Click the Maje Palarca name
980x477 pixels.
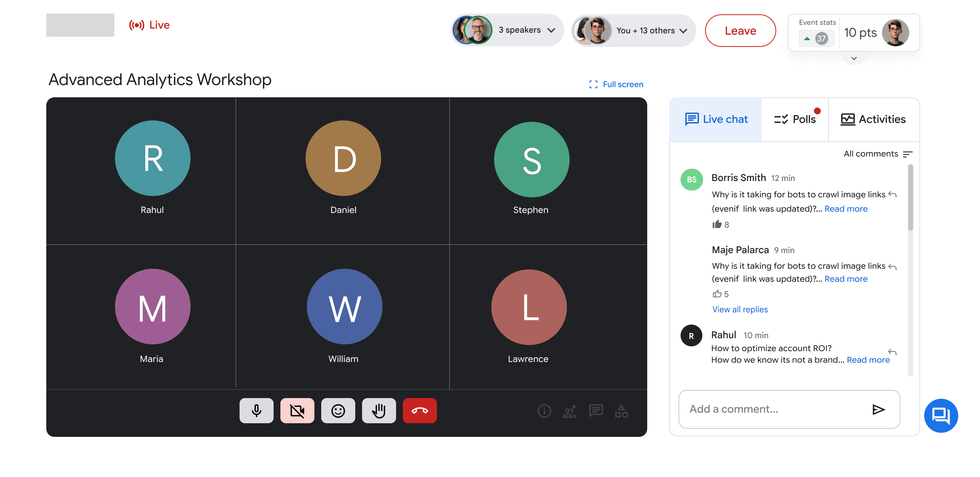click(x=740, y=250)
